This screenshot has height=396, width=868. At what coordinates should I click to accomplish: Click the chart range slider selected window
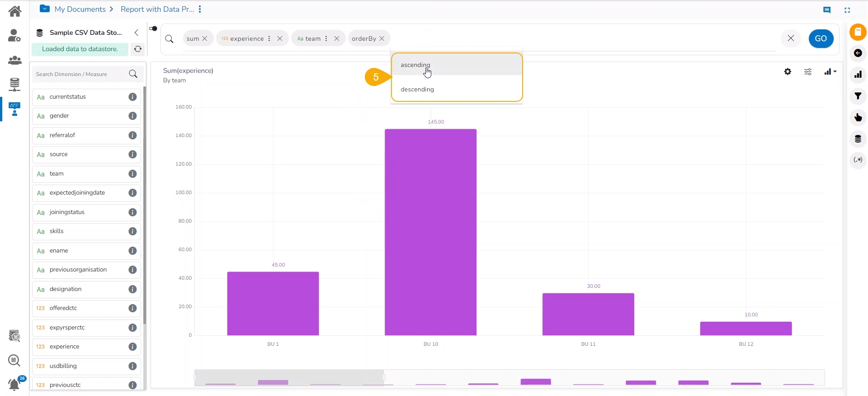289,378
